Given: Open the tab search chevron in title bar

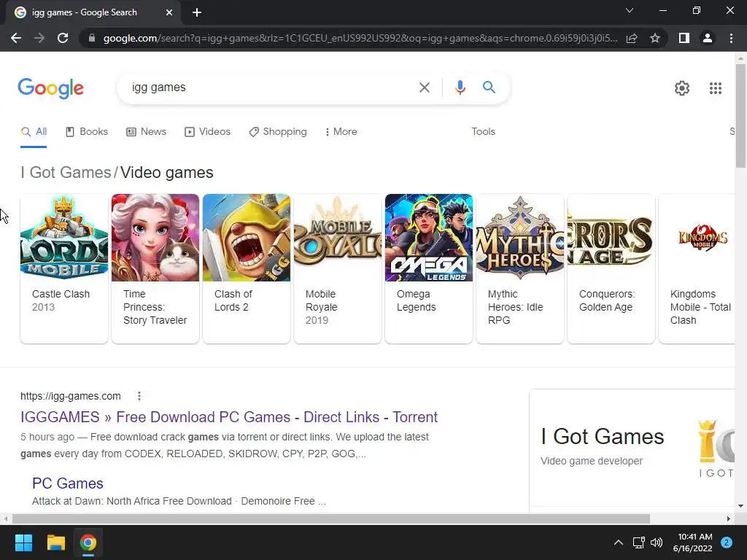Looking at the screenshot, I should (x=630, y=10).
